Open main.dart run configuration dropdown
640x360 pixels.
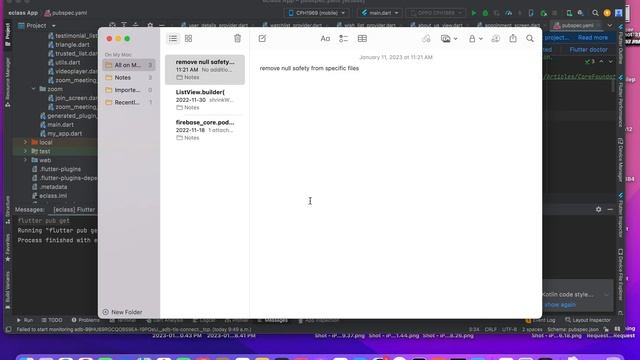pyautogui.click(x=380, y=13)
